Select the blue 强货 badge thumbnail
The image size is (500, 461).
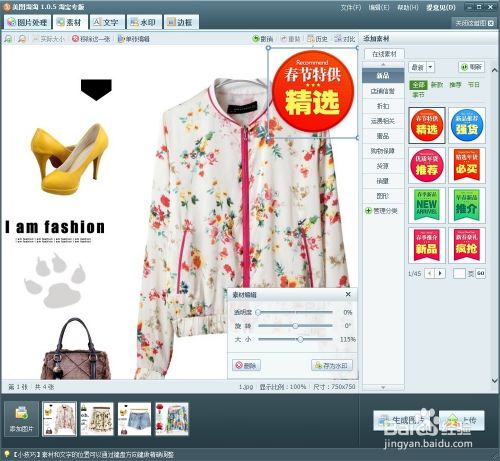pyautogui.click(x=467, y=125)
